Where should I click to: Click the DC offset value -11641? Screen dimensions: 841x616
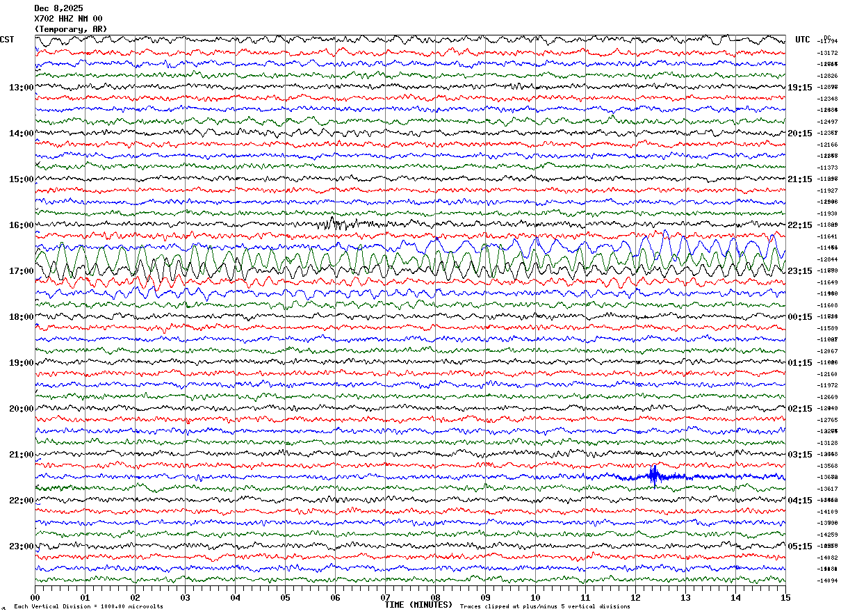(828, 236)
